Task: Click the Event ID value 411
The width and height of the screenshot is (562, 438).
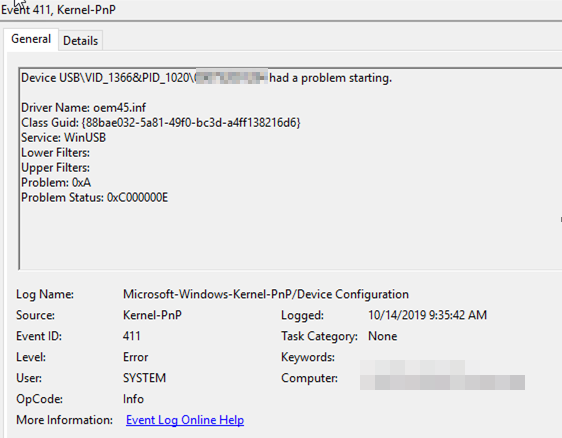Action: pyautogui.click(x=132, y=336)
